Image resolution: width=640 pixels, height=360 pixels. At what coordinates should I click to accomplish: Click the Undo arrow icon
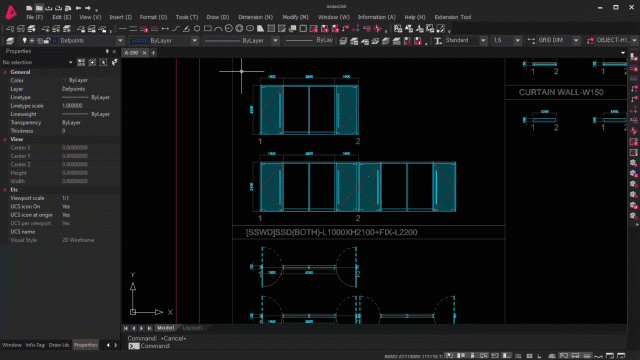tap(78, 8)
